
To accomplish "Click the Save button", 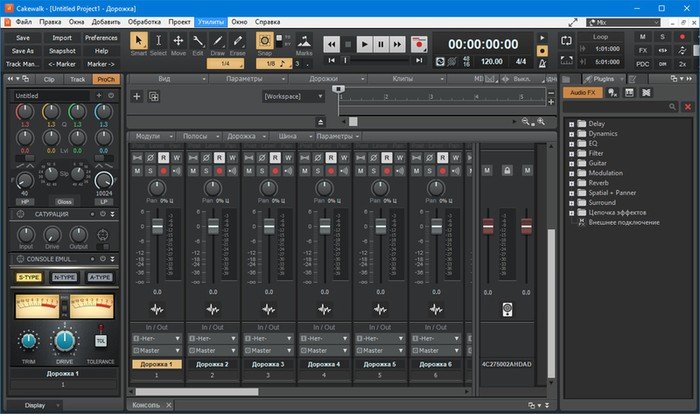I will coord(23,38).
